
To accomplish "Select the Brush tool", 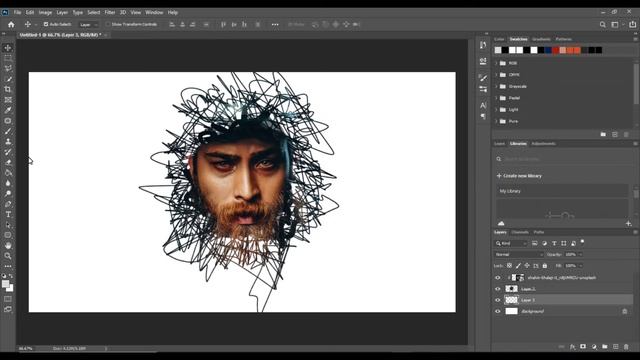I will (8, 131).
